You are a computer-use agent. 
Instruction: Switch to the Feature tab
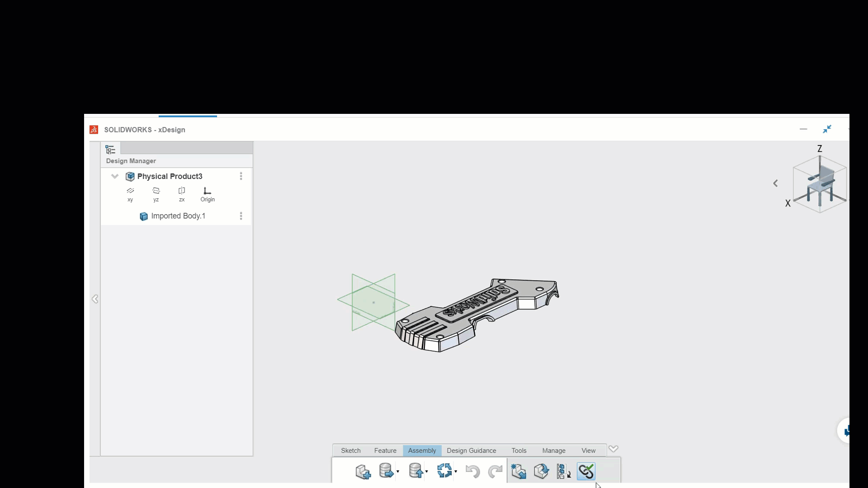click(385, 450)
